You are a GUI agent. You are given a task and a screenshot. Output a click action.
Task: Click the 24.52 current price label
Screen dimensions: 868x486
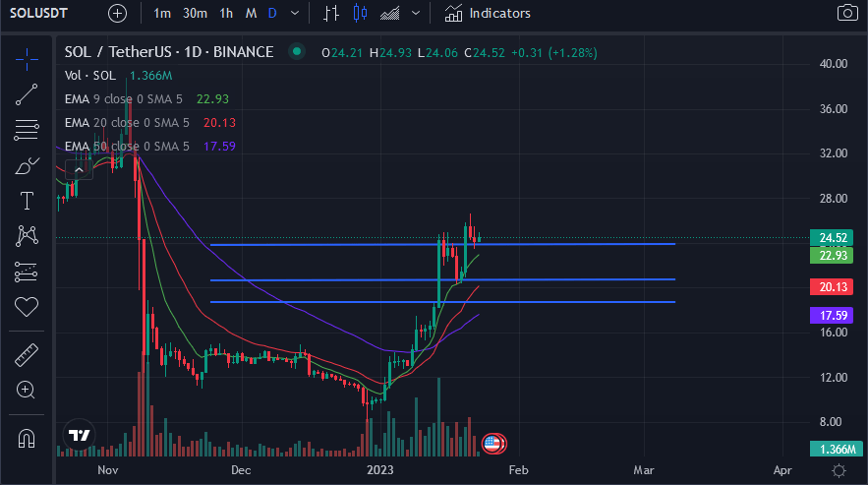[x=832, y=238]
